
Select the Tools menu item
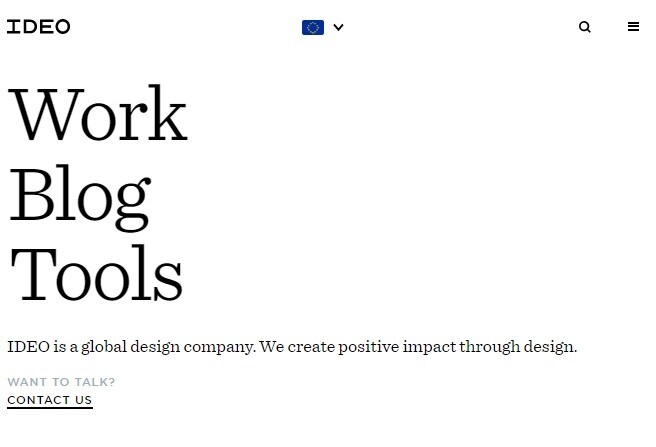pyautogui.click(x=96, y=273)
